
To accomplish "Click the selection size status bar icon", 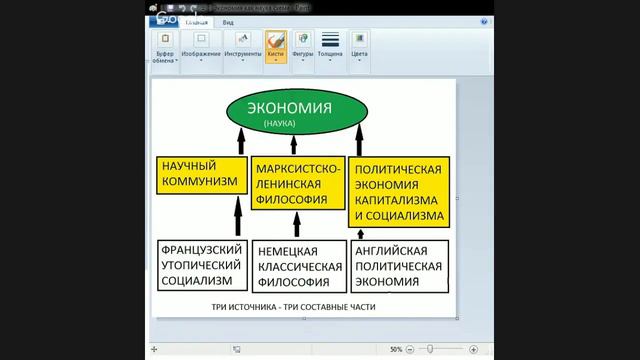I will click(237, 349).
